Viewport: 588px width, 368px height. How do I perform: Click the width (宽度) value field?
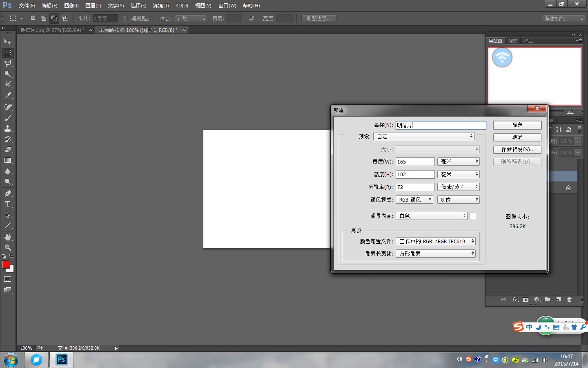click(415, 162)
